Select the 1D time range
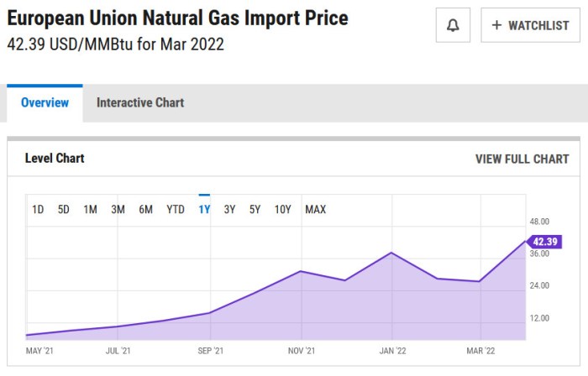 tap(38, 209)
